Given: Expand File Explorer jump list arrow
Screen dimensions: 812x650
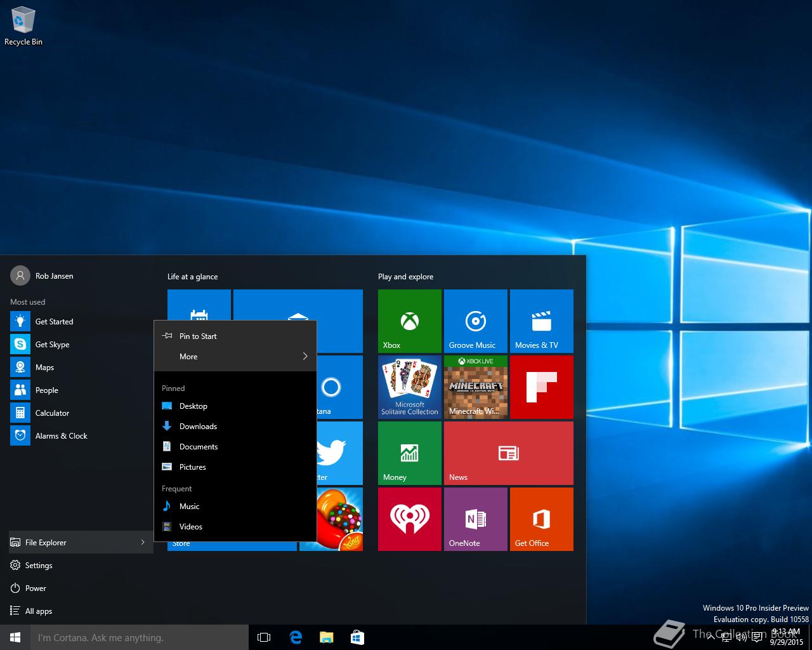Looking at the screenshot, I should pos(143,542).
